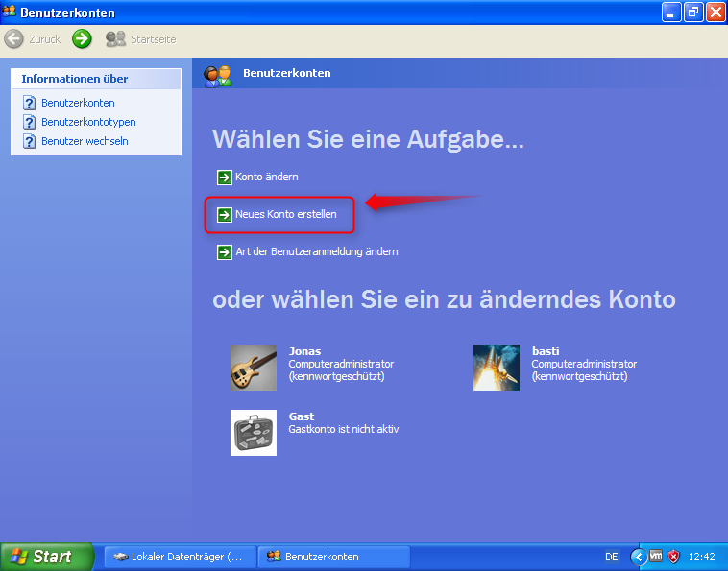
Task: Click the Konto ändern link
Action: pos(266,177)
